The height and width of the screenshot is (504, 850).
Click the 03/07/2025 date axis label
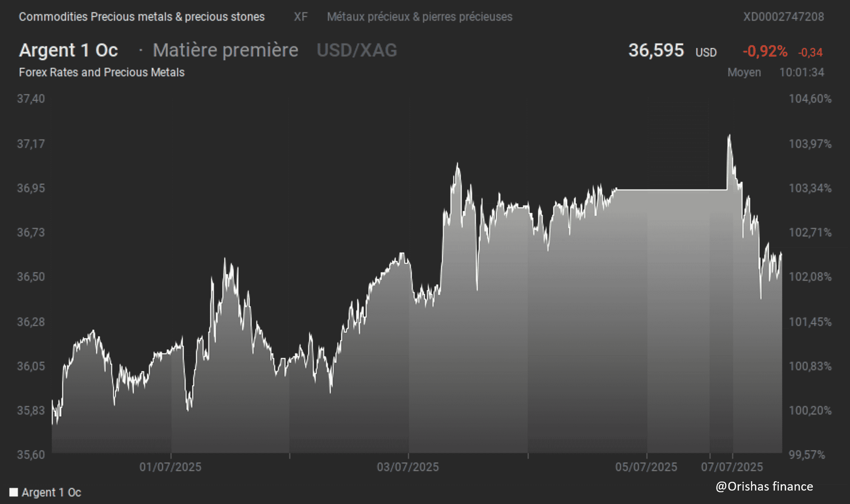[x=408, y=467]
